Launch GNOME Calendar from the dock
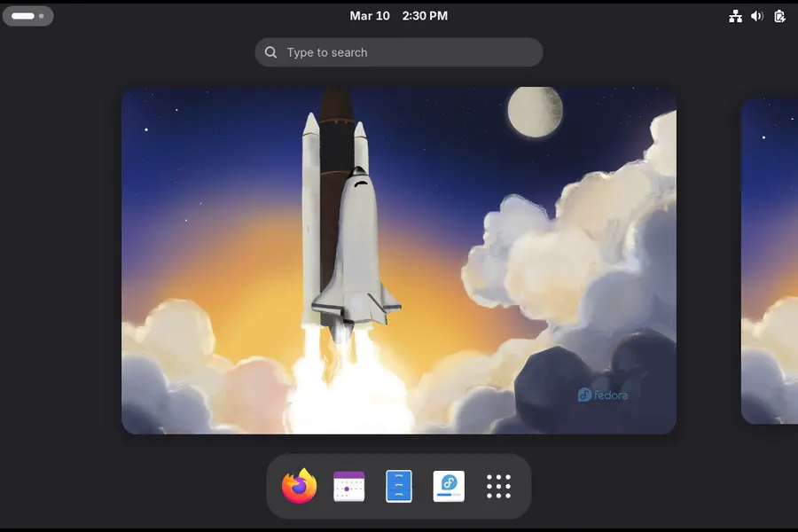The width and height of the screenshot is (798, 532). (348, 486)
